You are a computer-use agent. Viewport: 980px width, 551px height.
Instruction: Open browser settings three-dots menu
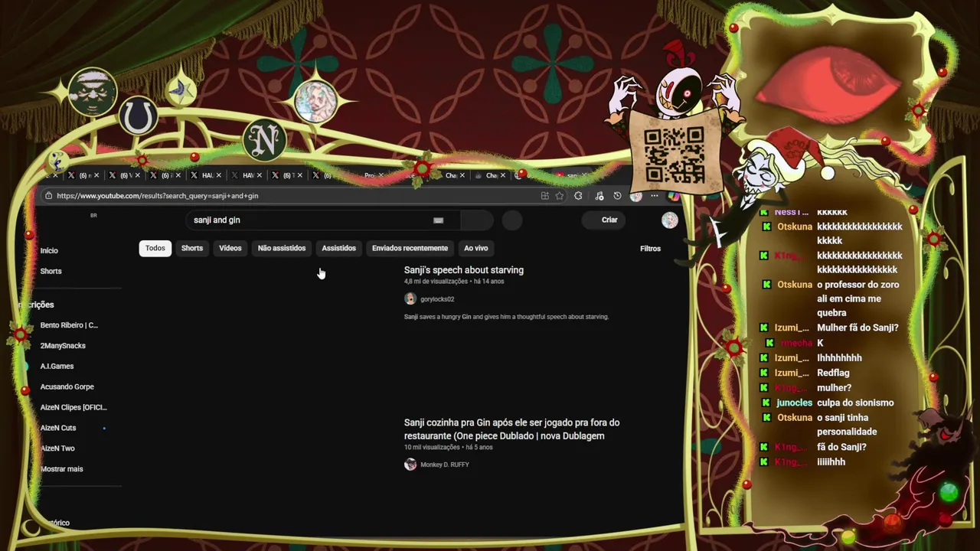pyautogui.click(x=655, y=196)
